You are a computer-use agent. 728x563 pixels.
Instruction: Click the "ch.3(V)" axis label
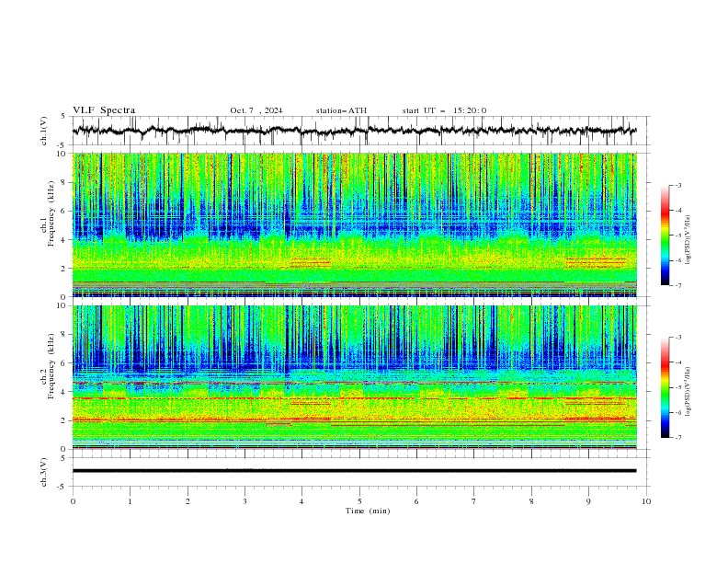(44, 472)
